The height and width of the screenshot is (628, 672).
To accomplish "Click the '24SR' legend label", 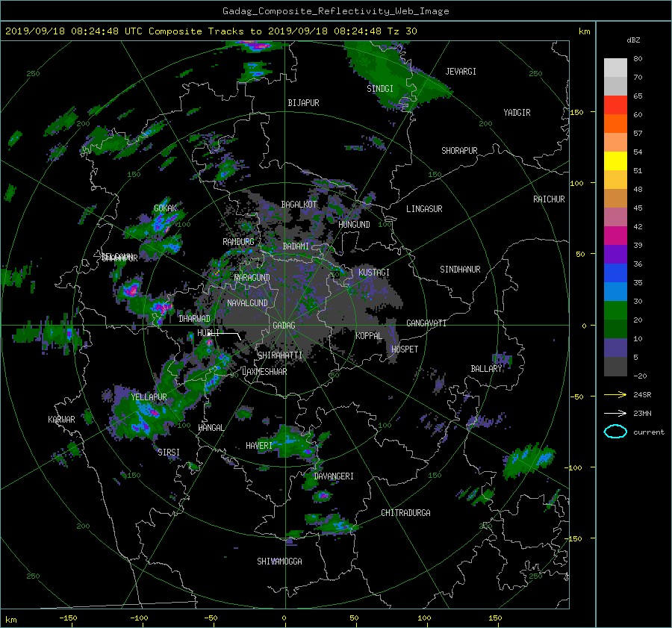I will click(642, 395).
